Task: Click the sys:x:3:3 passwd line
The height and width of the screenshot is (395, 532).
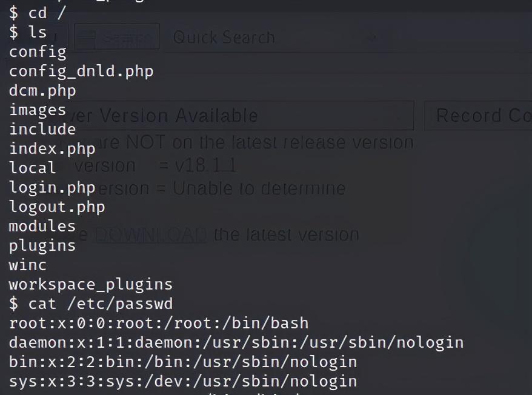Action: click(x=183, y=382)
